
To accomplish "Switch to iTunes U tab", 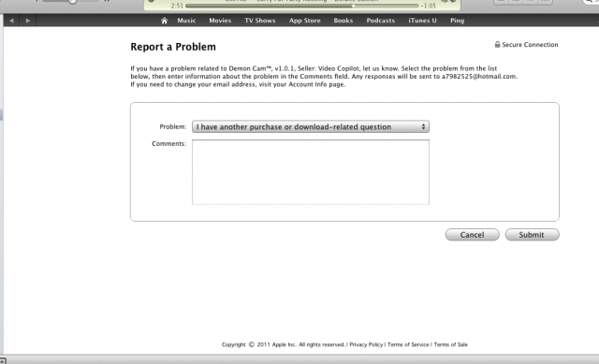I will (x=422, y=21).
